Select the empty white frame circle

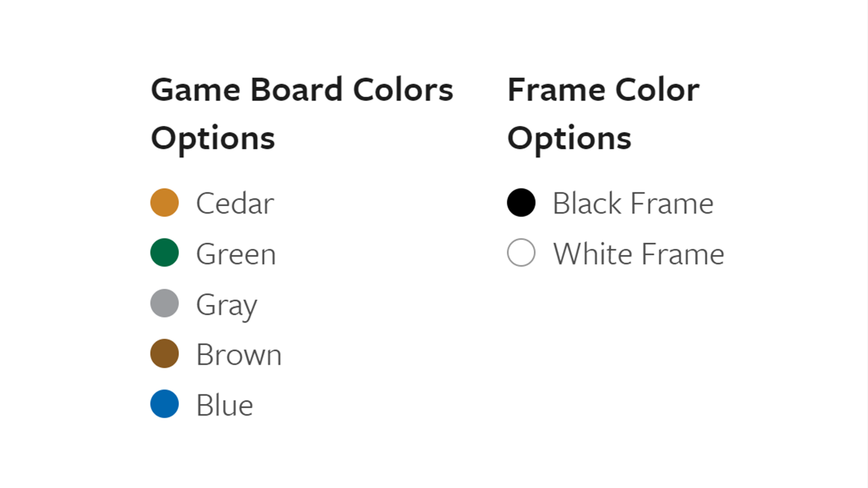[x=521, y=253]
